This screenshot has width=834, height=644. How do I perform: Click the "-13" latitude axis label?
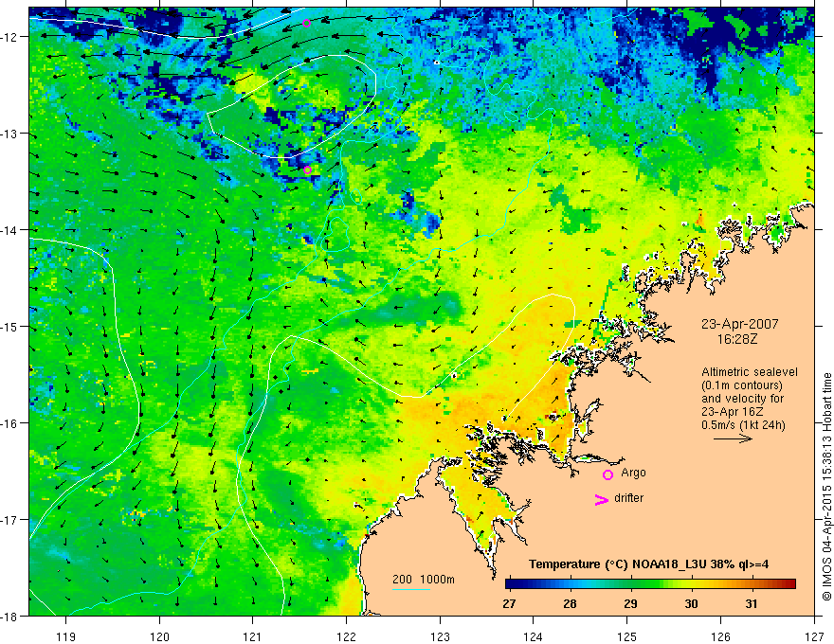point(10,134)
